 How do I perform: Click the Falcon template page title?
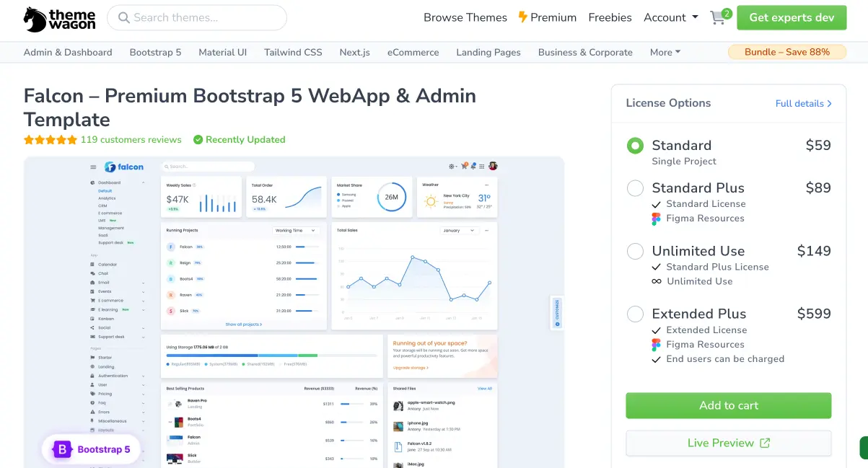[250, 107]
